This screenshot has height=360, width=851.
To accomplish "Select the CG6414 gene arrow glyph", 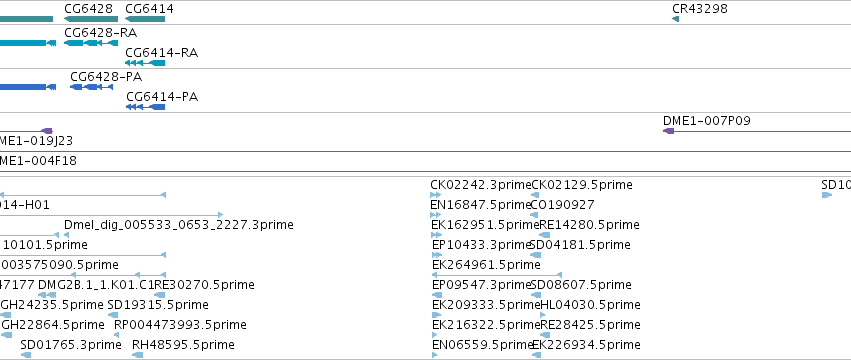I will [145, 19].
